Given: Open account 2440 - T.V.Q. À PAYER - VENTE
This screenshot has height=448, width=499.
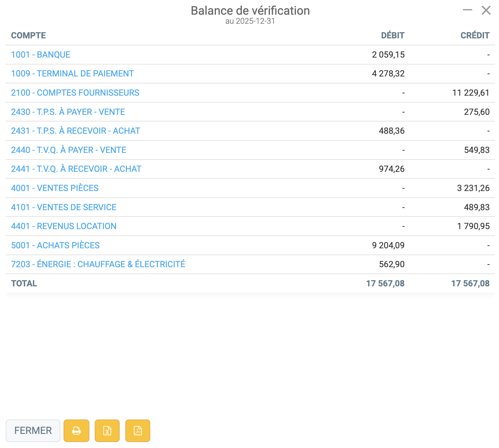Looking at the screenshot, I should point(68,150).
